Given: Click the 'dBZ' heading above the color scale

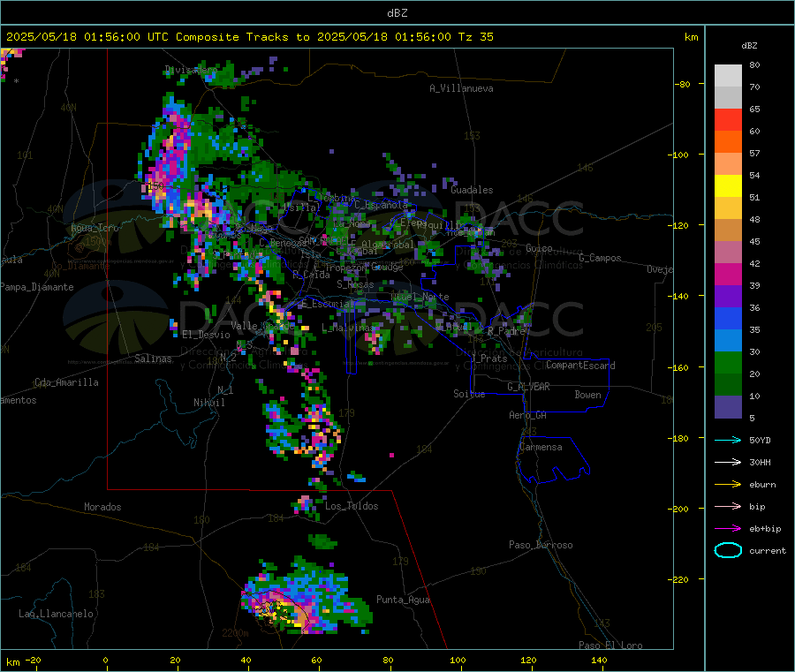Looking at the screenshot, I should (x=749, y=45).
